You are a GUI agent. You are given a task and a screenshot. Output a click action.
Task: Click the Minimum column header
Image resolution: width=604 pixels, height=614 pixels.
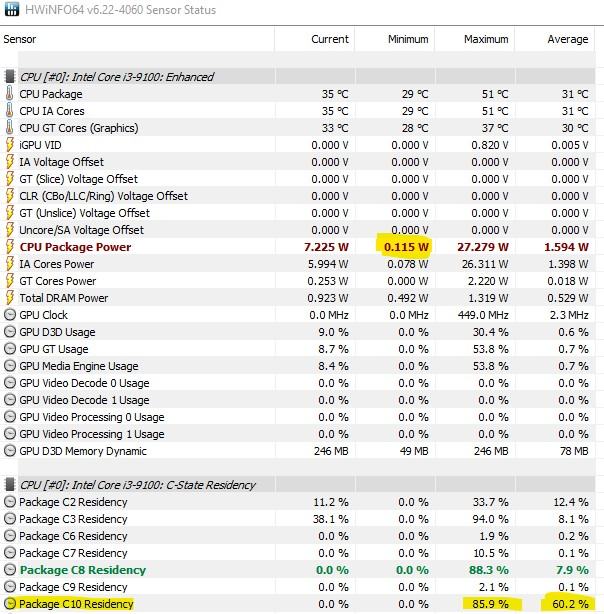coord(408,39)
